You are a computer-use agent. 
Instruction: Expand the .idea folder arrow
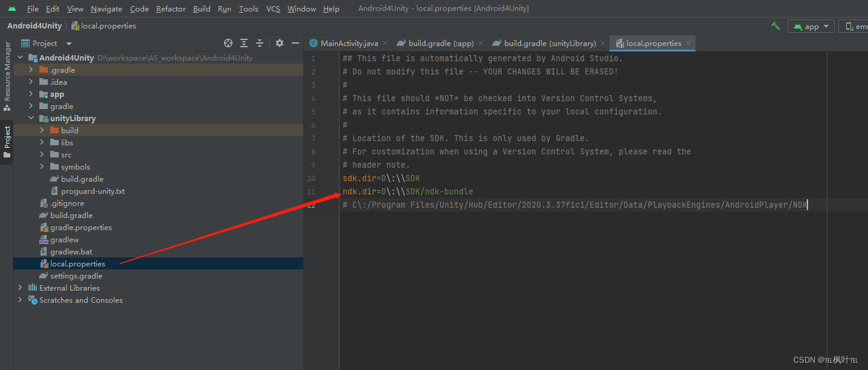click(31, 82)
